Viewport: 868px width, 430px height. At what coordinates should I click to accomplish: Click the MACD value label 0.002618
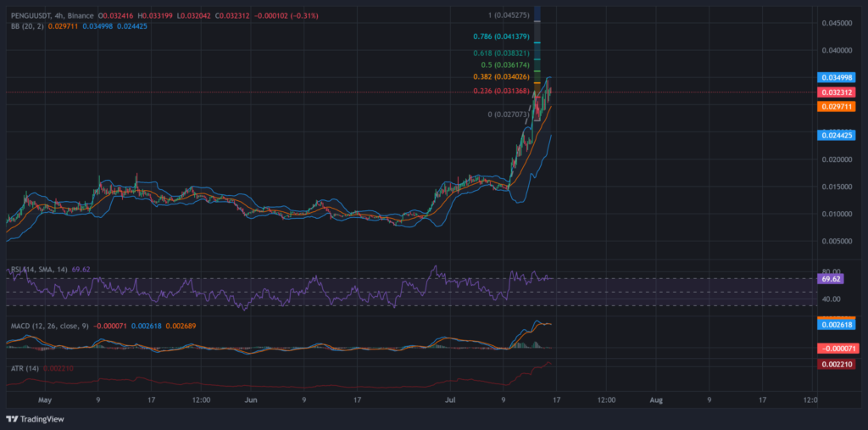click(x=835, y=324)
